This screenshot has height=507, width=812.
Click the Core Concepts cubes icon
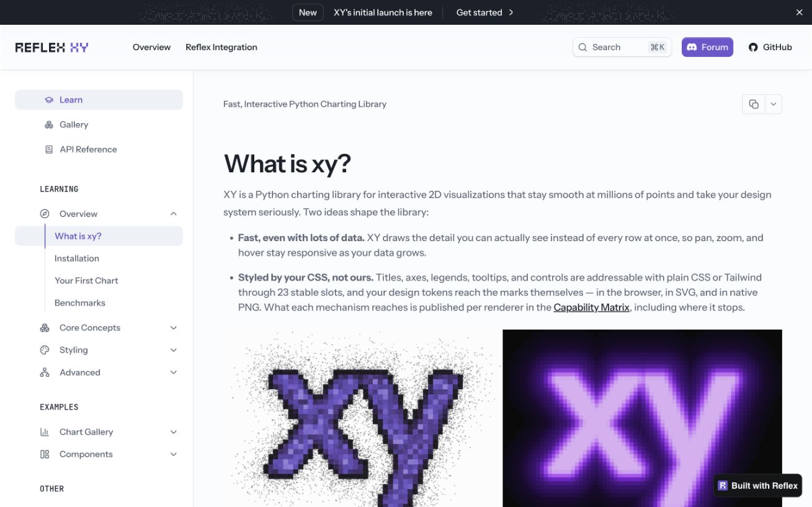click(x=45, y=328)
